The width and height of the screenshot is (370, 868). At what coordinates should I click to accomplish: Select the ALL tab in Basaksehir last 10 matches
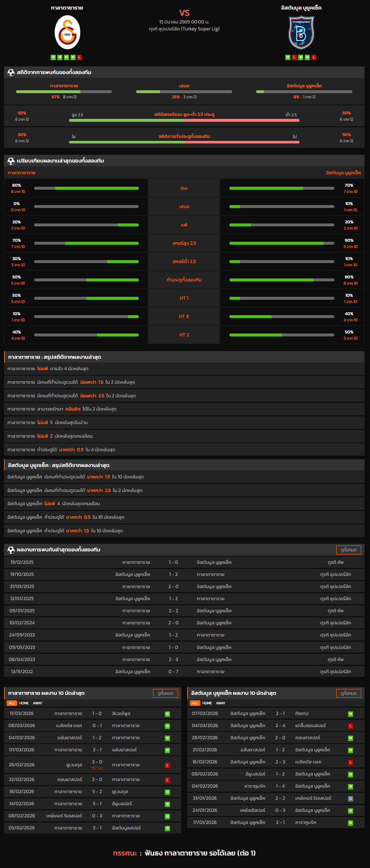click(x=195, y=703)
